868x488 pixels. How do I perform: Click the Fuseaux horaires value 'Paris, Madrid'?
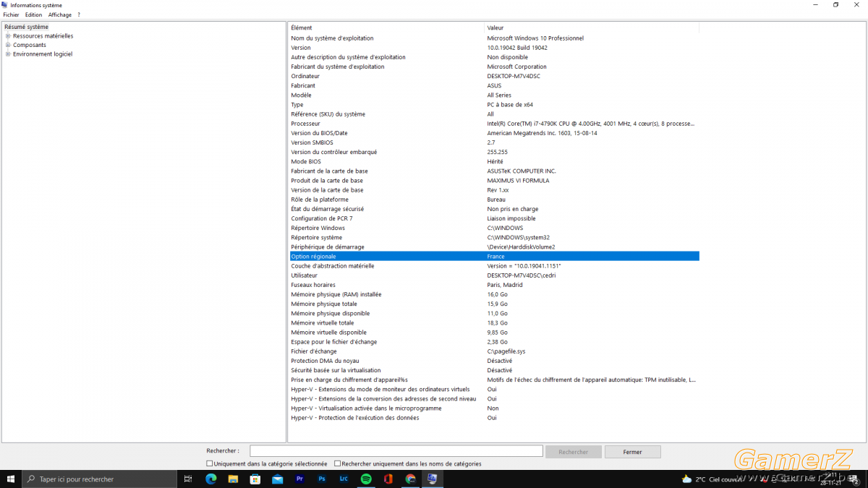(504, 285)
